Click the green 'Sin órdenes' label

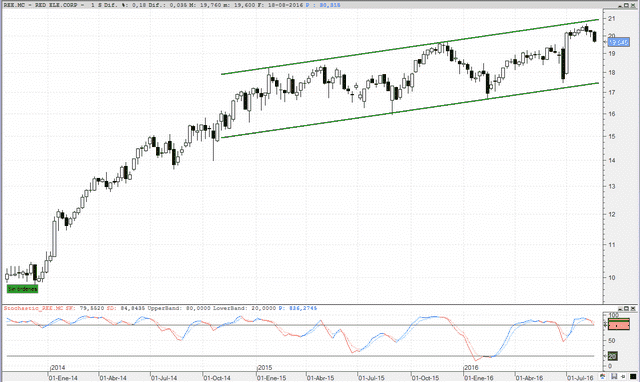(x=22, y=289)
